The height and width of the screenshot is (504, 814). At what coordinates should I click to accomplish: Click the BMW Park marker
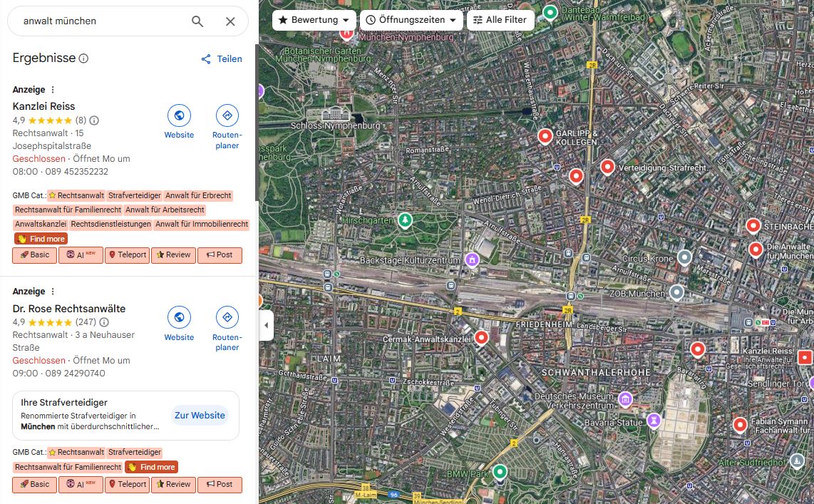coord(500,471)
